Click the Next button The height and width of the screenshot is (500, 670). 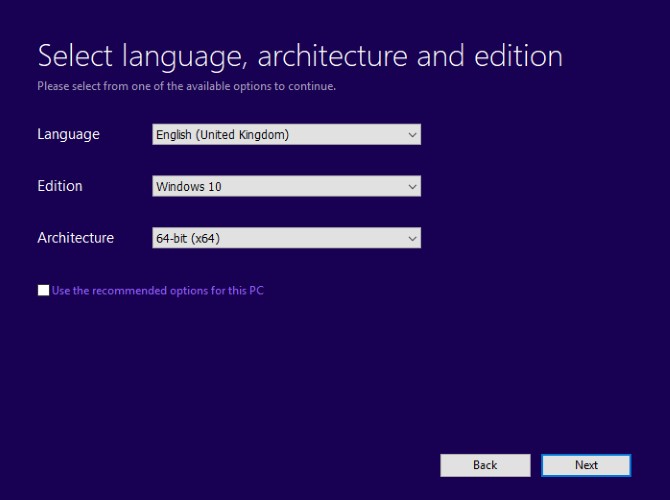coord(586,465)
